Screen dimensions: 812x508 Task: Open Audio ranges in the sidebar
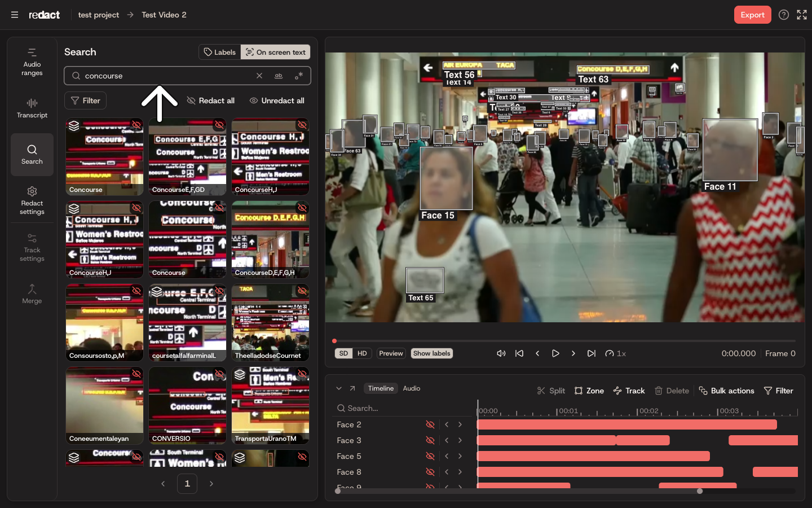32,62
